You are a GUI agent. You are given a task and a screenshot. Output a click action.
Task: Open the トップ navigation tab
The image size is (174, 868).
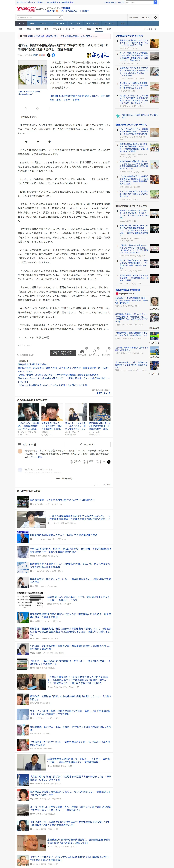click(x=21, y=24)
